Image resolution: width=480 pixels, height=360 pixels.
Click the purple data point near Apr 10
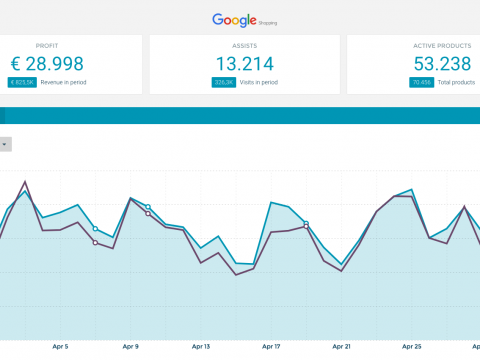pos(148,214)
